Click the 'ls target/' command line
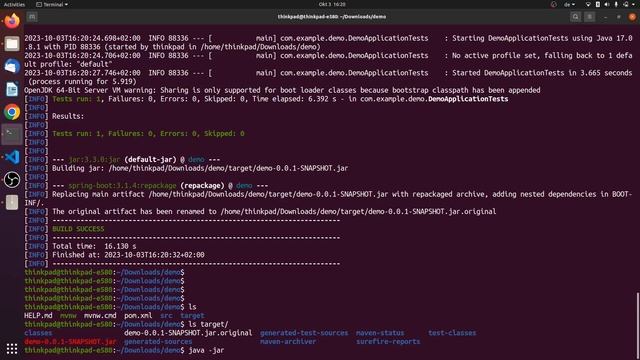640x360 pixels. pos(126,324)
